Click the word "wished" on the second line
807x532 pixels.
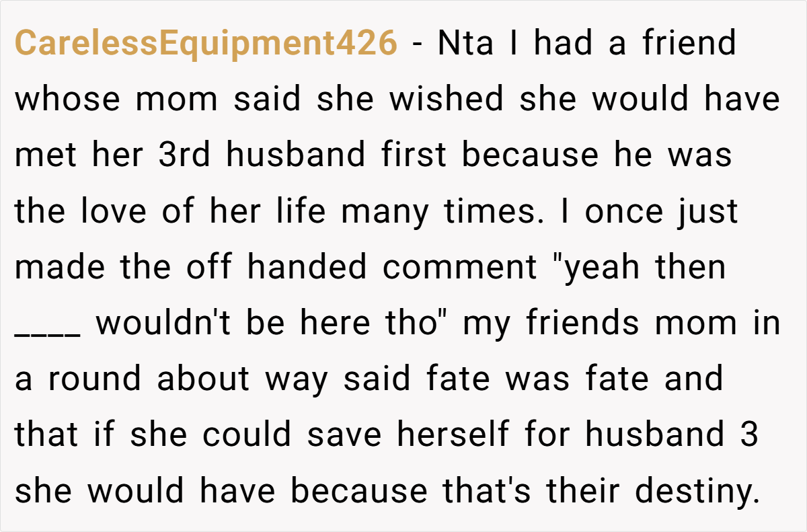pyautogui.click(x=447, y=100)
